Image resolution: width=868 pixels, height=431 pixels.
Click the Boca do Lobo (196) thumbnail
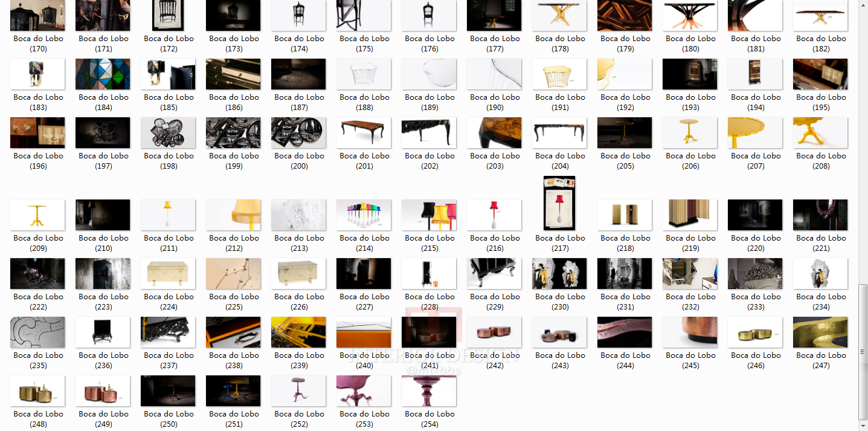(37, 132)
